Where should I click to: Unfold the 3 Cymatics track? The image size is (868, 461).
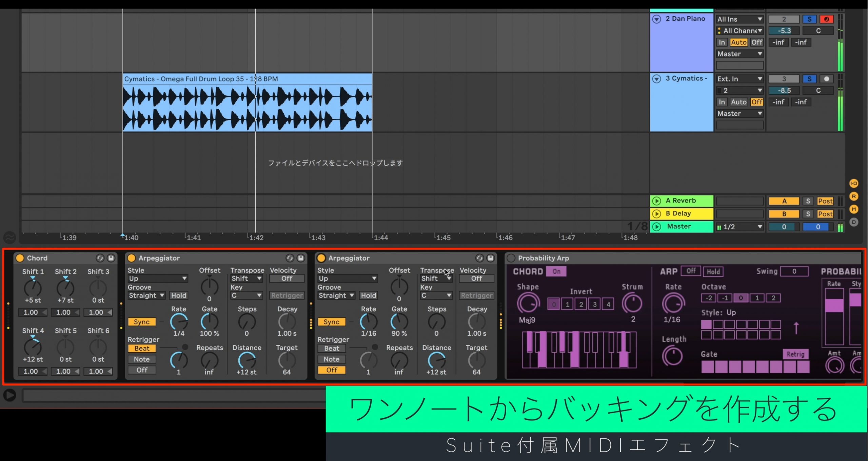(x=657, y=79)
